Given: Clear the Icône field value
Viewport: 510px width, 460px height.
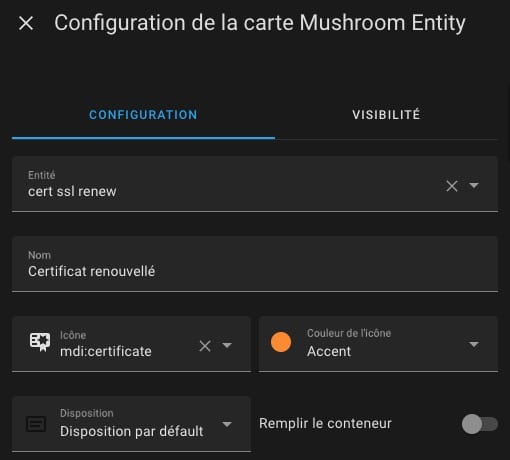Looking at the screenshot, I should [205, 346].
